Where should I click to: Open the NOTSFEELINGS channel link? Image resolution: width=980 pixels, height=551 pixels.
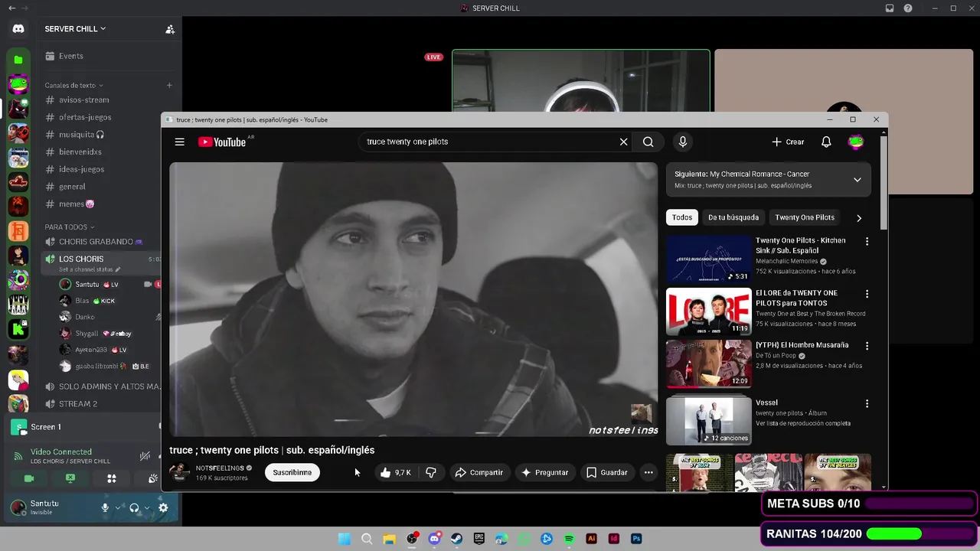(x=220, y=468)
